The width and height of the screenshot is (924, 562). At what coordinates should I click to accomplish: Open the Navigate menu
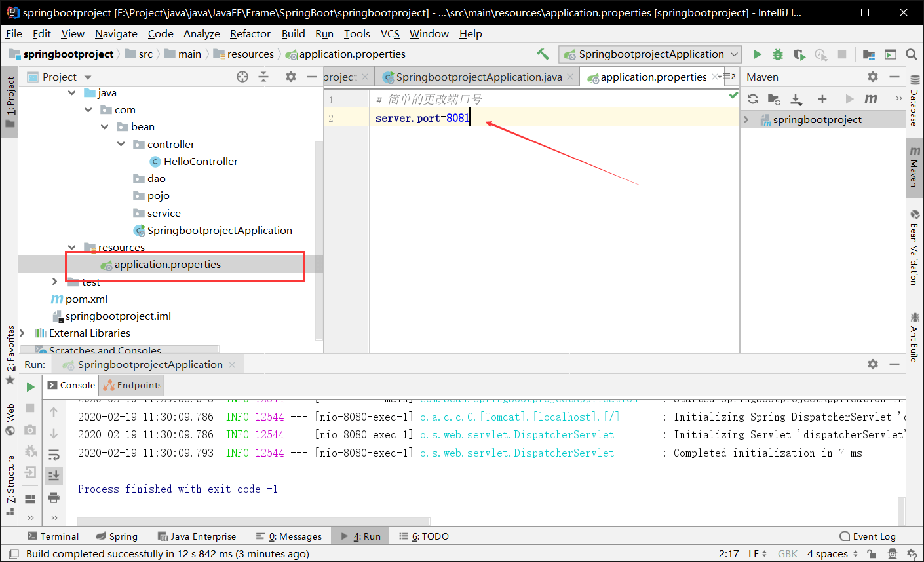[116, 33]
